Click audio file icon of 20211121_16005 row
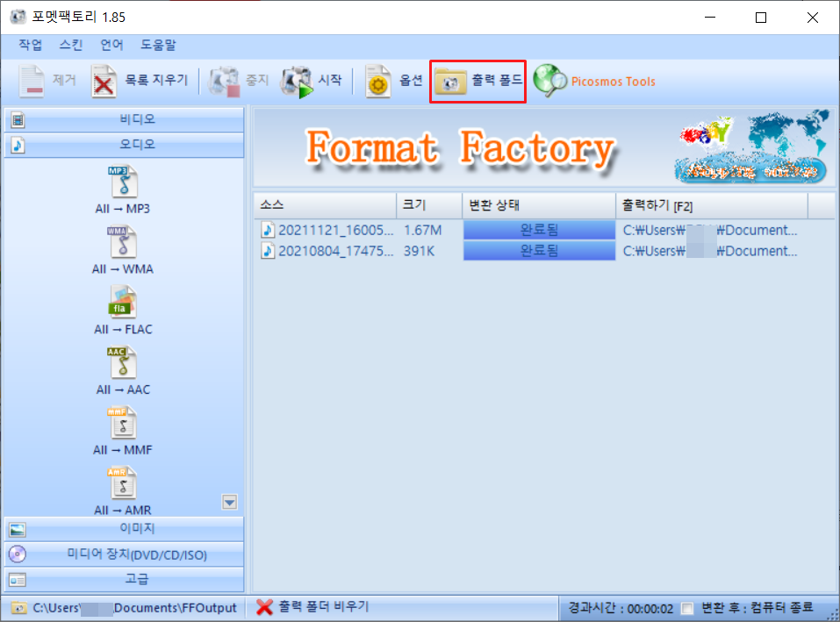 (x=268, y=230)
